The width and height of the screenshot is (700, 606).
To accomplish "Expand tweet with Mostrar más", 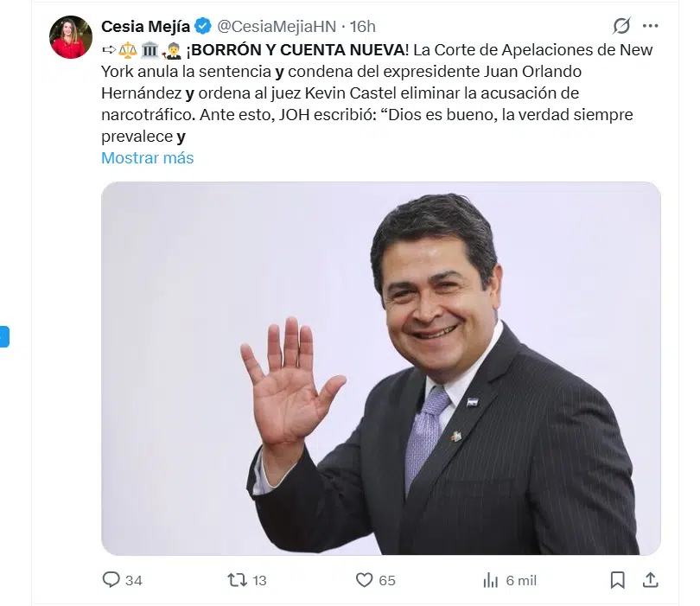I will click(147, 157).
